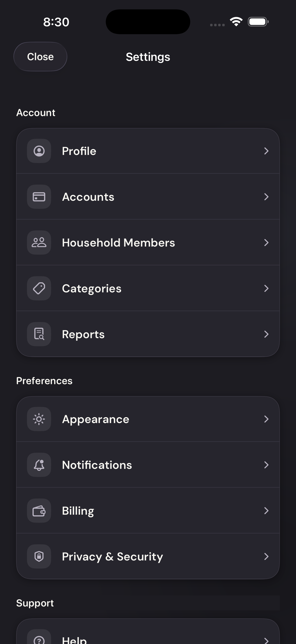The image size is (296, 644).
Task: Tap the Accounts credit card icon
Action: pos(39,197)
